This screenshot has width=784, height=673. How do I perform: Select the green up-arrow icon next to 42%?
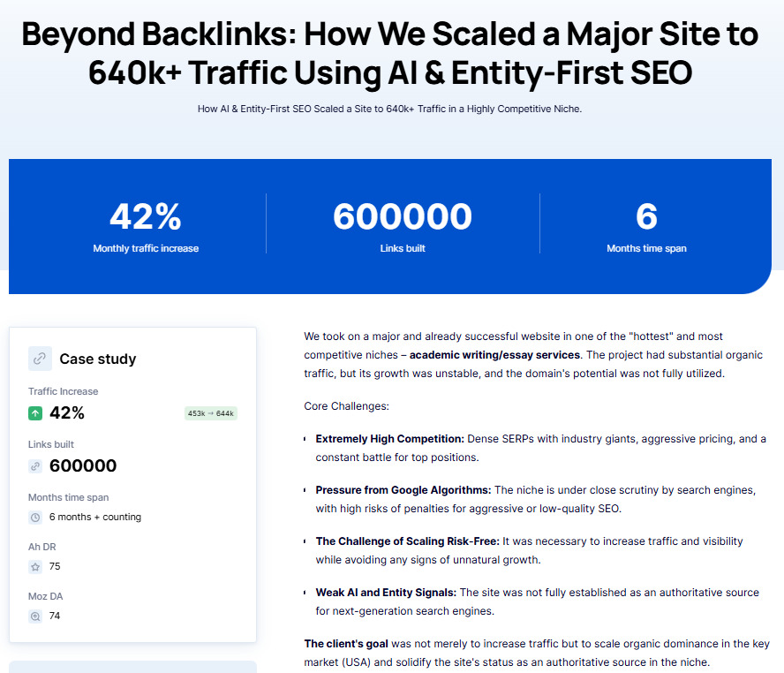tap(35, 412)
